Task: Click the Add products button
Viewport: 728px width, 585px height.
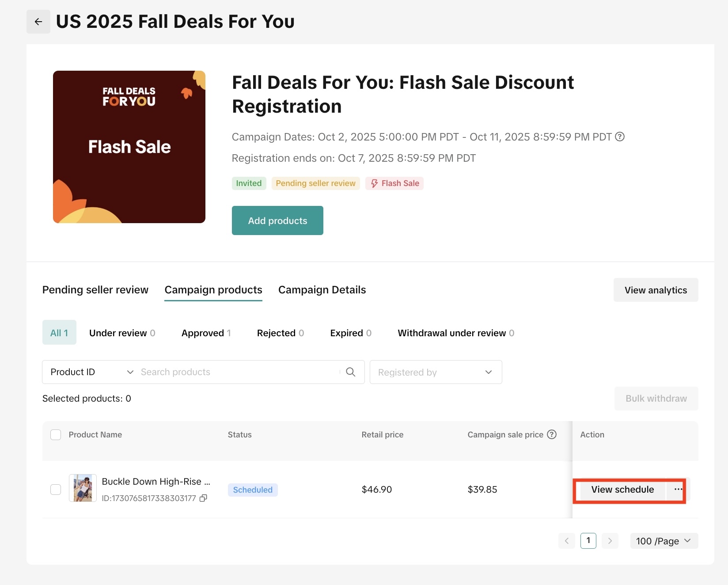Action: coord(277,220)
